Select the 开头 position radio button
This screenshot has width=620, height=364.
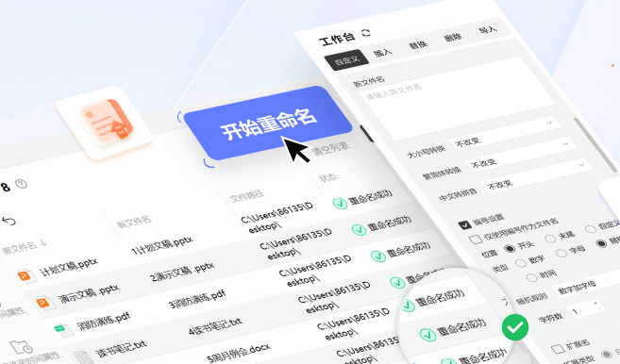point(510,248)
